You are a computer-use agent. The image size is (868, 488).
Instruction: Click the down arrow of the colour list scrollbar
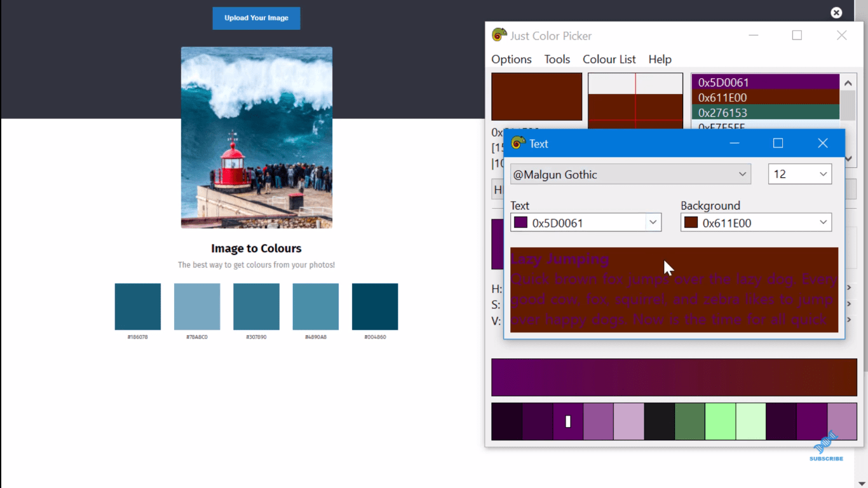click(848, 159)
